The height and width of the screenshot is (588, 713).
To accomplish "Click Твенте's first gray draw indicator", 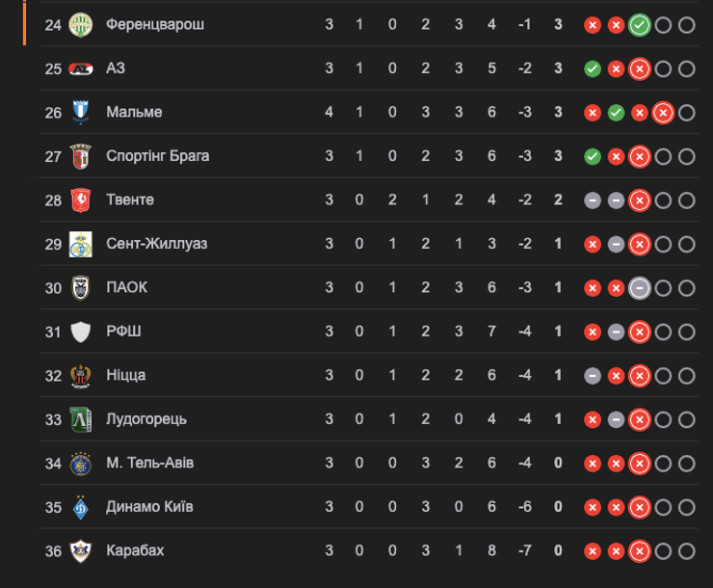I will pos(593,200).
